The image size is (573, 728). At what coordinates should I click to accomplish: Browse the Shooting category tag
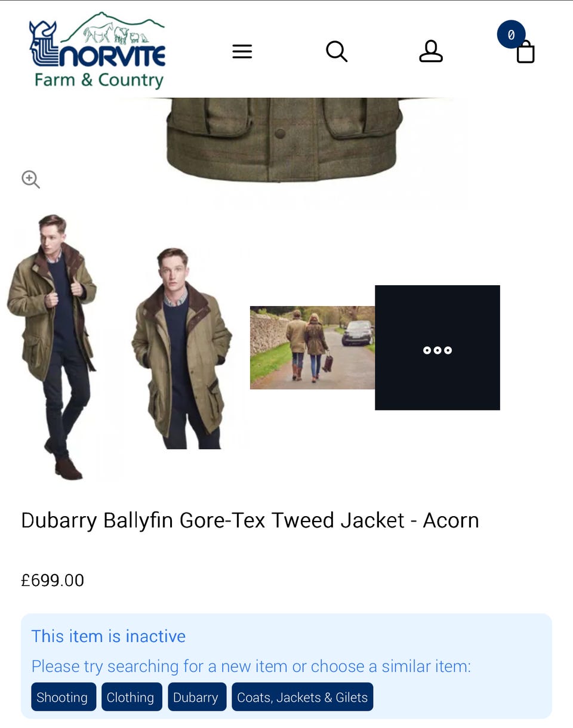click(x=62, y=697)
